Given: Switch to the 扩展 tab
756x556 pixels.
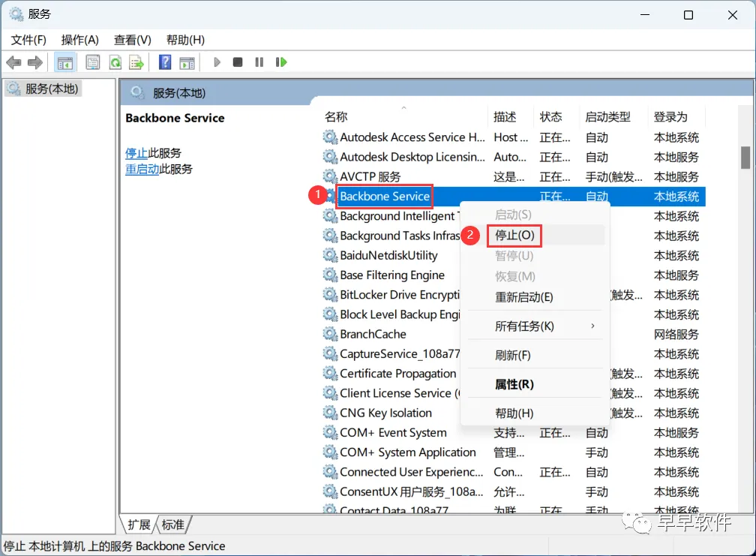Looking at the screenshot, I should point(139,524).
